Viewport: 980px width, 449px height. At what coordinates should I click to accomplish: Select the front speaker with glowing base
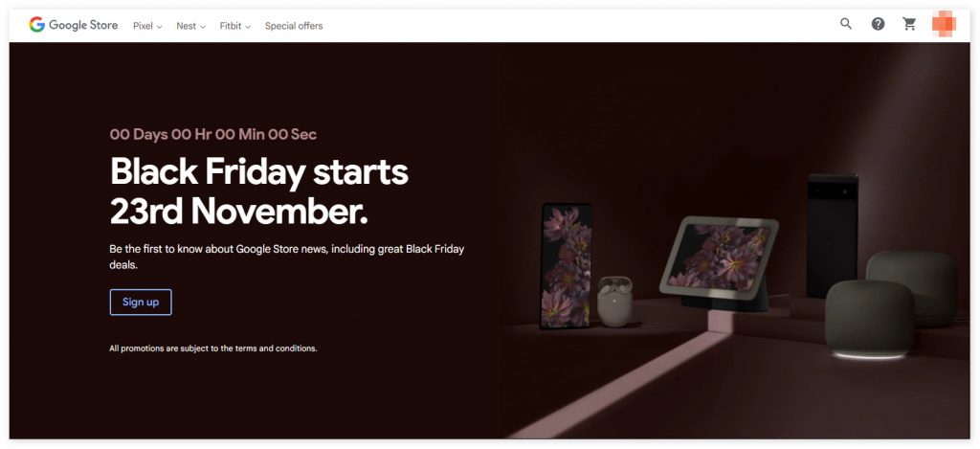(870, 319)
